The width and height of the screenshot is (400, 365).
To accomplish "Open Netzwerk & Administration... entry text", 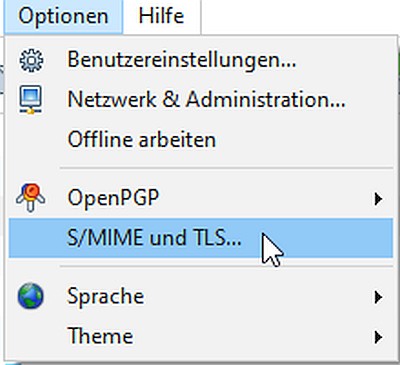I will pos(206,100).
